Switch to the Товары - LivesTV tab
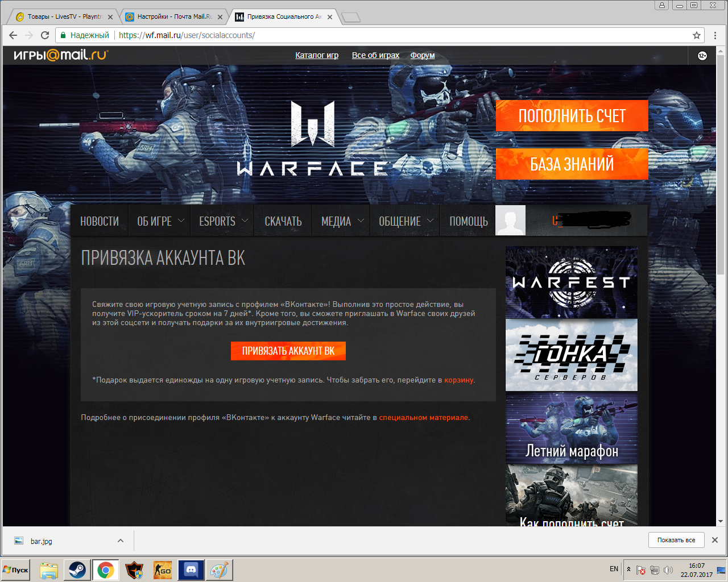The image size is (728, 582). (x=63, y=16)
